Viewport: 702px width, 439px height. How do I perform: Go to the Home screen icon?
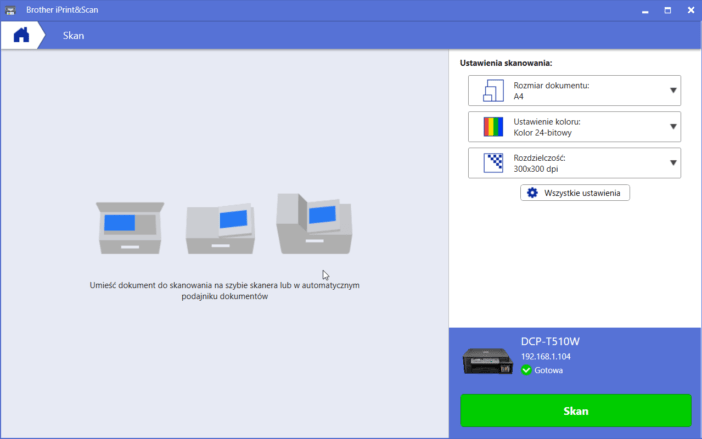[x=21, y=35]
